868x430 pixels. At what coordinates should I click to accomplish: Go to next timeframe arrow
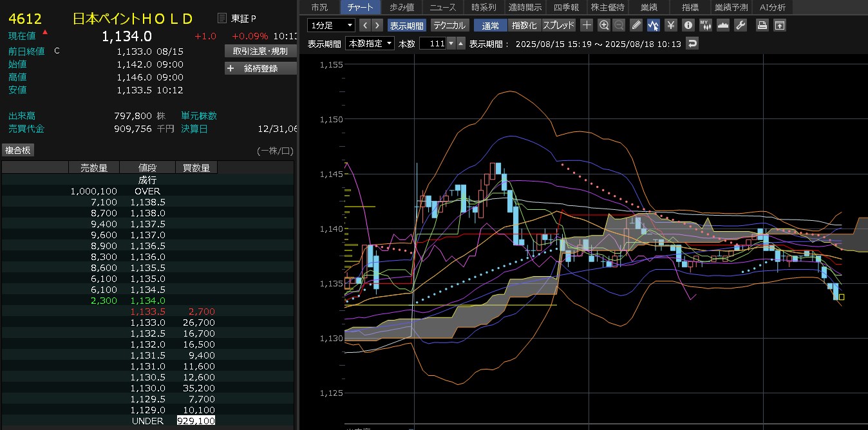click(377, 25)
